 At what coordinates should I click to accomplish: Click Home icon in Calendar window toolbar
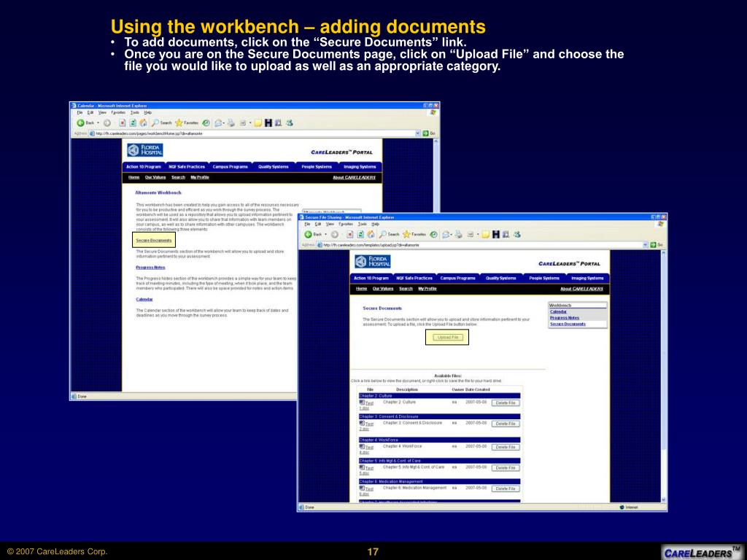(144, 122)
